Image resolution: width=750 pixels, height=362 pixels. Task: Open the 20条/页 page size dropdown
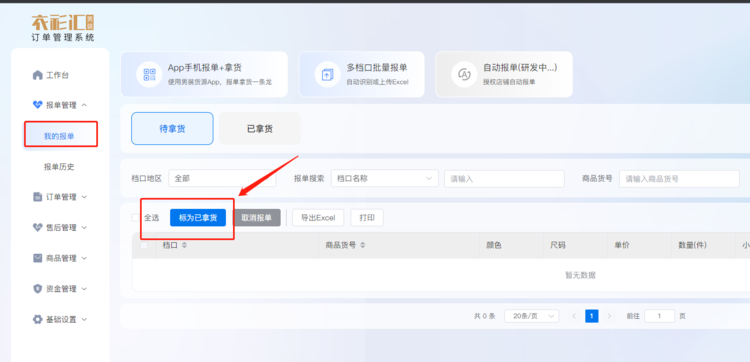click(x=531, y=316)
